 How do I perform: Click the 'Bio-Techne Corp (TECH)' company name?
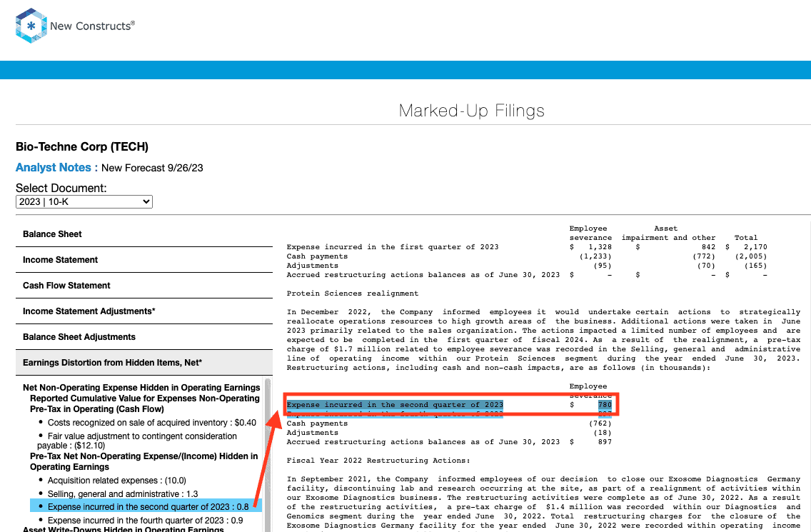[x=82, y=147]
